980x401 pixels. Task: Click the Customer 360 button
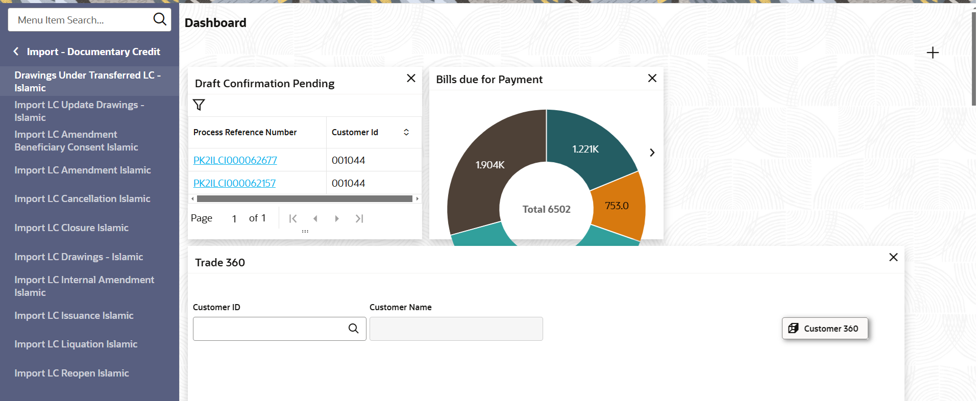825,328
